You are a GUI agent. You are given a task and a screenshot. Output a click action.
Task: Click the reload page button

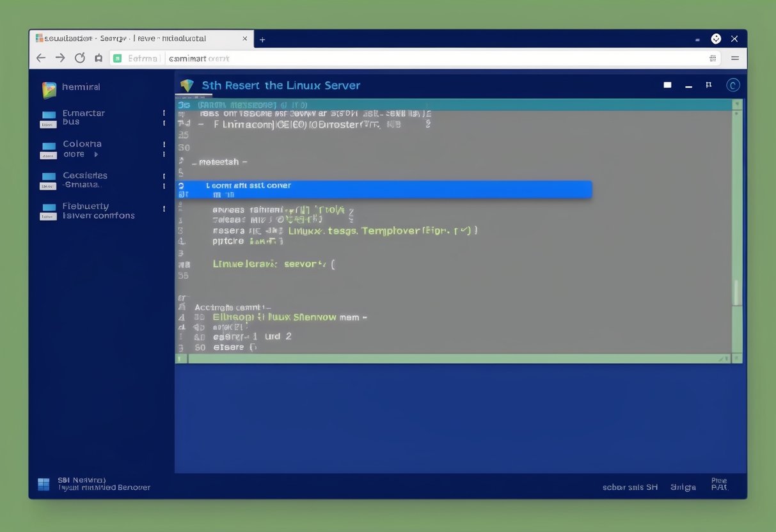coord(79,58)
